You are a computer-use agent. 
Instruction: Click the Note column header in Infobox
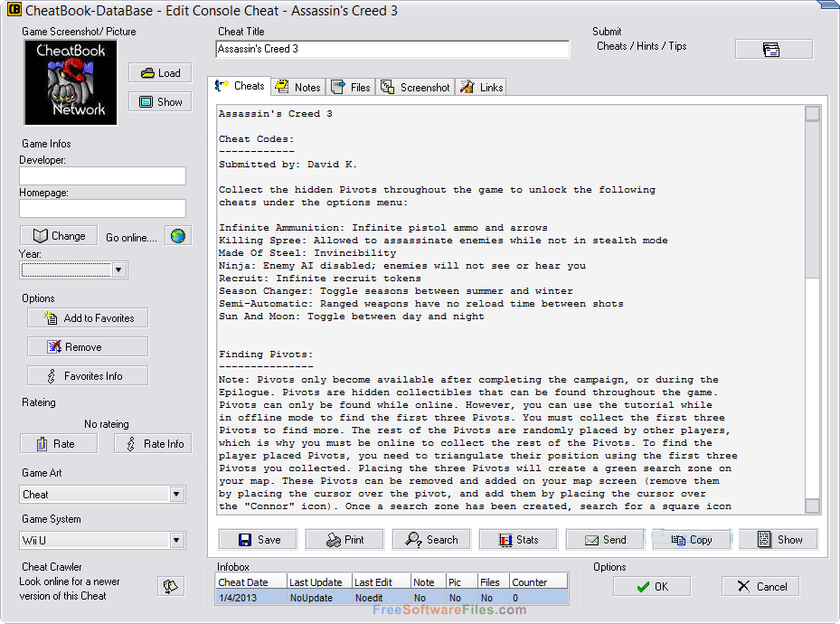point(428,582)
